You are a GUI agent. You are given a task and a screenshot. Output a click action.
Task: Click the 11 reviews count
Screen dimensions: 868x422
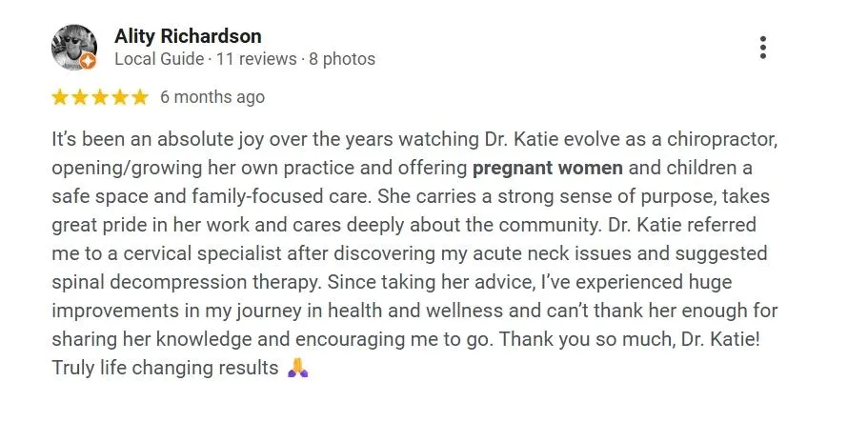256,59
